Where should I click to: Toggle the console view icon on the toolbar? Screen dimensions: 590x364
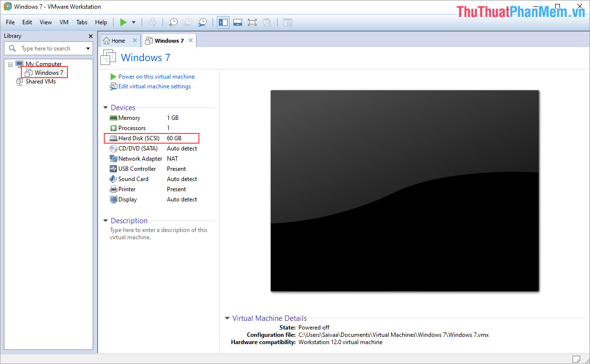coord(287,22)
